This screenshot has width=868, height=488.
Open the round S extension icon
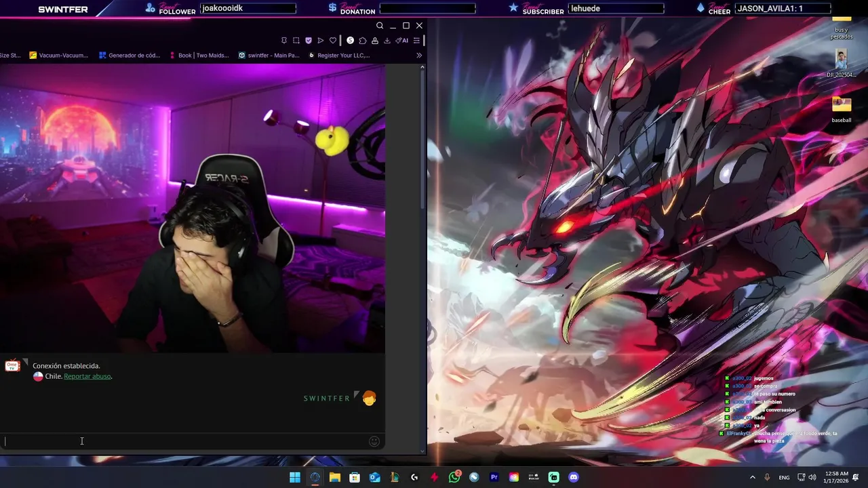click(351, 41)
